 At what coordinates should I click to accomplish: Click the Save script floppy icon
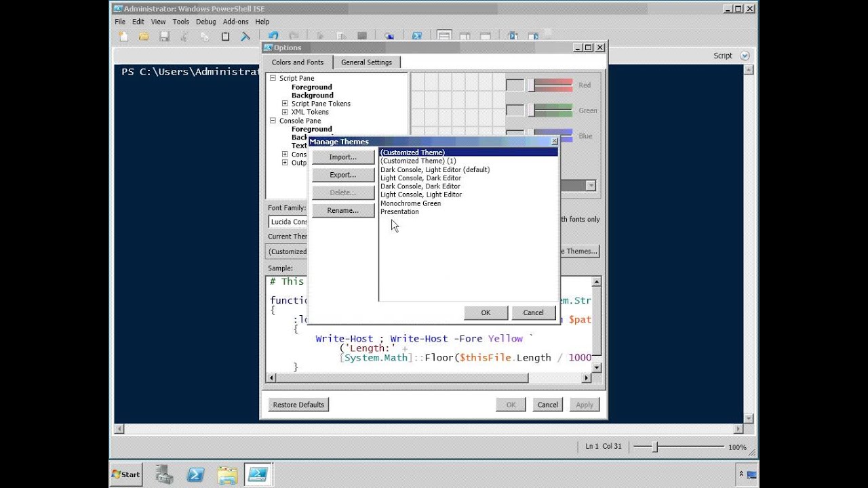point(164,37)
